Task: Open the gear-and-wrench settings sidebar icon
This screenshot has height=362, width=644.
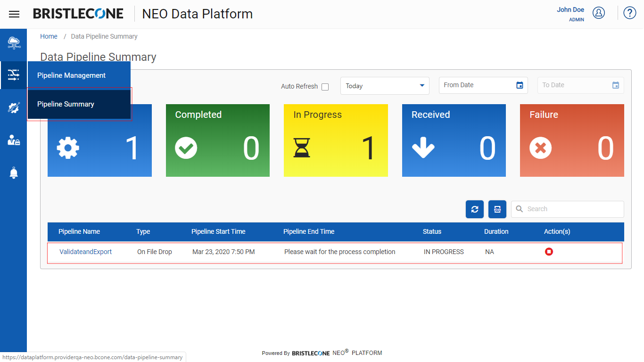Action: click(x=14, y=108)
